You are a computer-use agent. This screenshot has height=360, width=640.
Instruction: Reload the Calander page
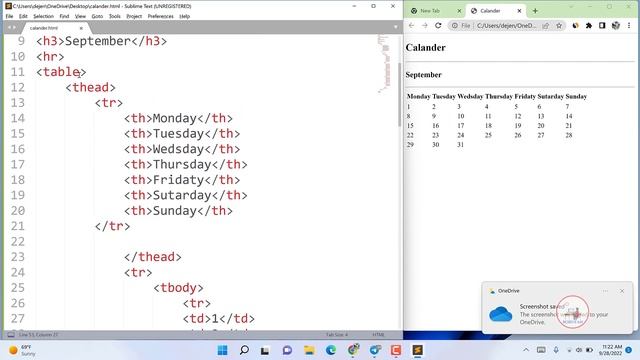438,25
